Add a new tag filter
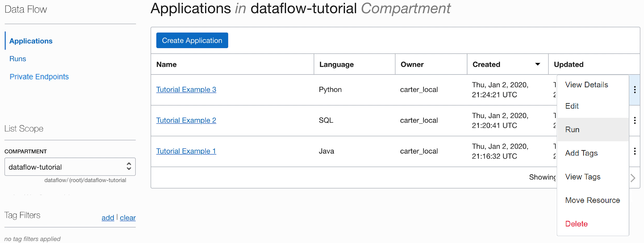The height and width of the screenshot is (243, 644). 108,218
